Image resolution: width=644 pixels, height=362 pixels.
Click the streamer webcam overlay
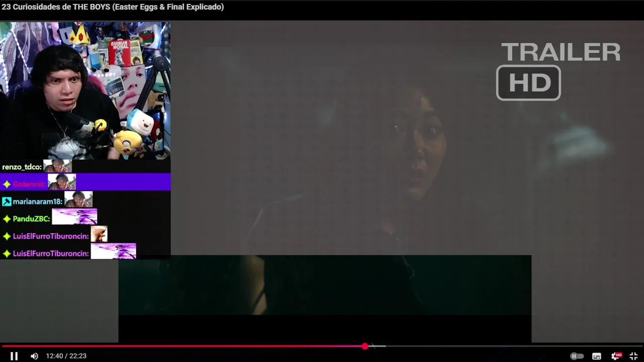[85, 90]
